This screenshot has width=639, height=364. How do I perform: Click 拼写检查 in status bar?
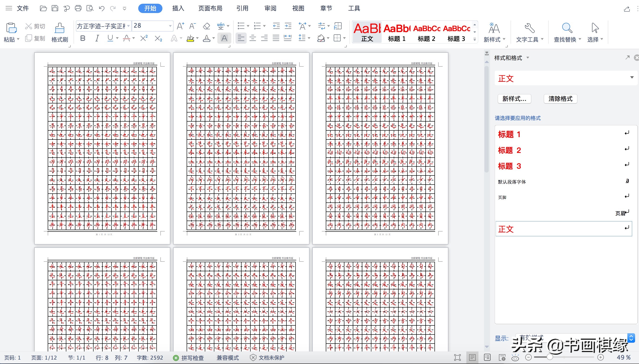pyautogui.click(x=189, y=358)
